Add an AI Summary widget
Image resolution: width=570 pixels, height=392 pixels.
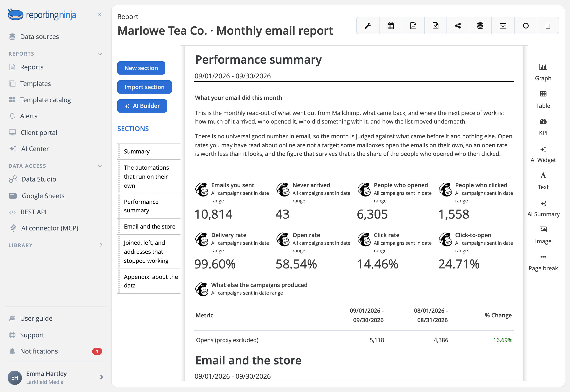pos(543,209)
